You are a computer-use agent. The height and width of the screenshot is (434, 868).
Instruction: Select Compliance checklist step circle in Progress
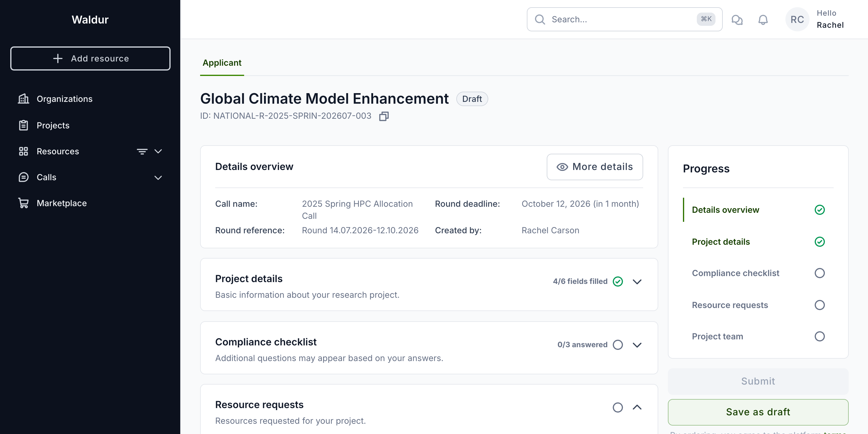pyautogui.click(x=819, y=273)
